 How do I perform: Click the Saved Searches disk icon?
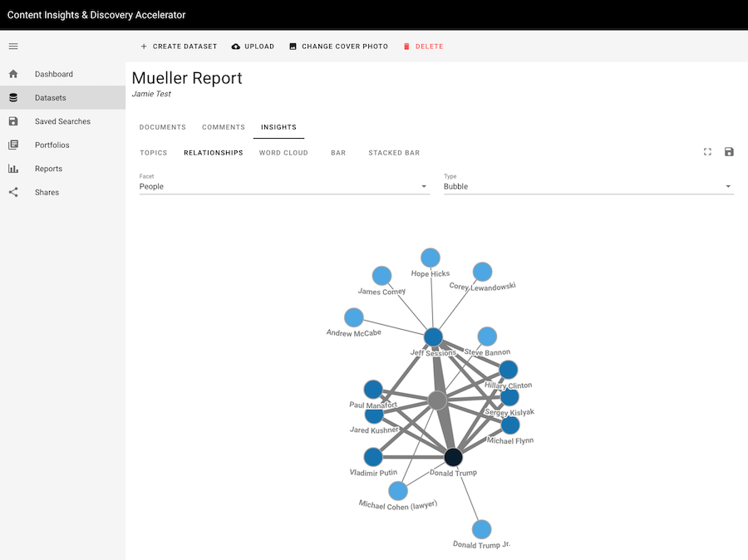coord(13,121)
